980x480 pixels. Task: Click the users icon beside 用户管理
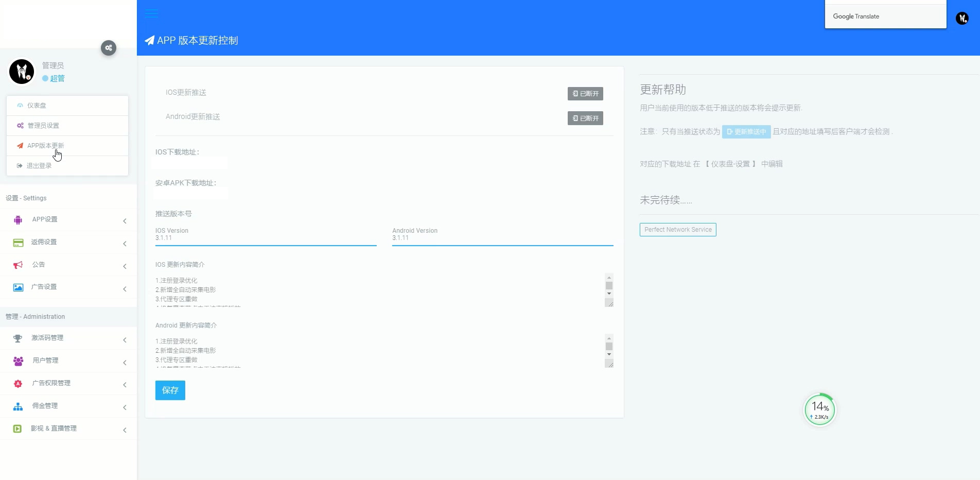point(18,361)
